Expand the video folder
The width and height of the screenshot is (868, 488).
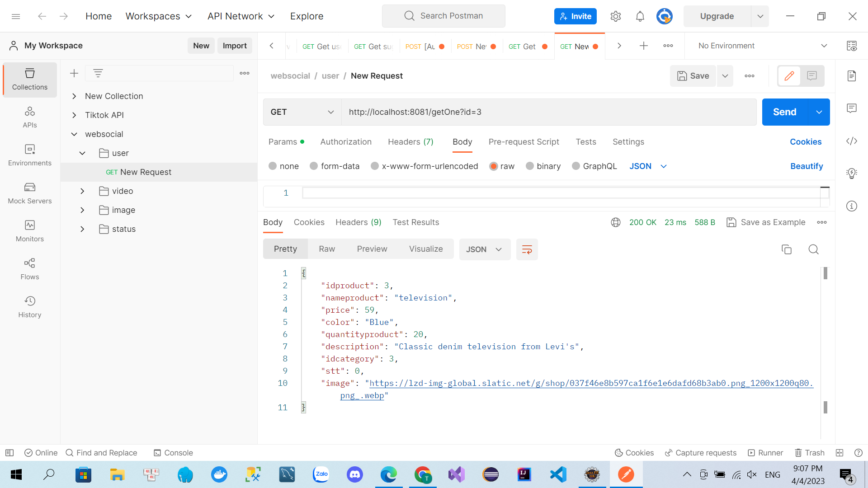pos(82,191)
